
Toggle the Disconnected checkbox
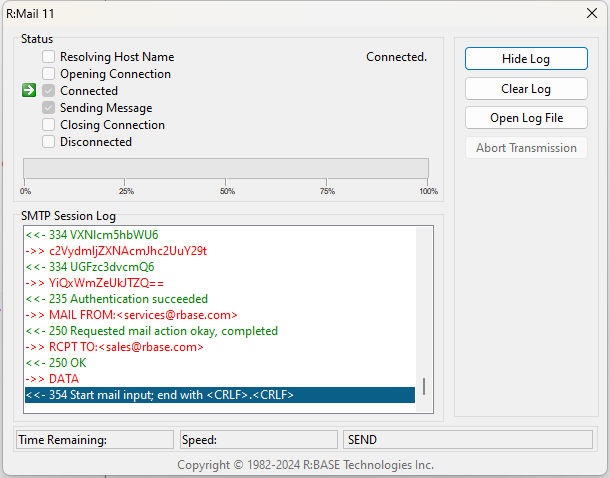[48, 142]
